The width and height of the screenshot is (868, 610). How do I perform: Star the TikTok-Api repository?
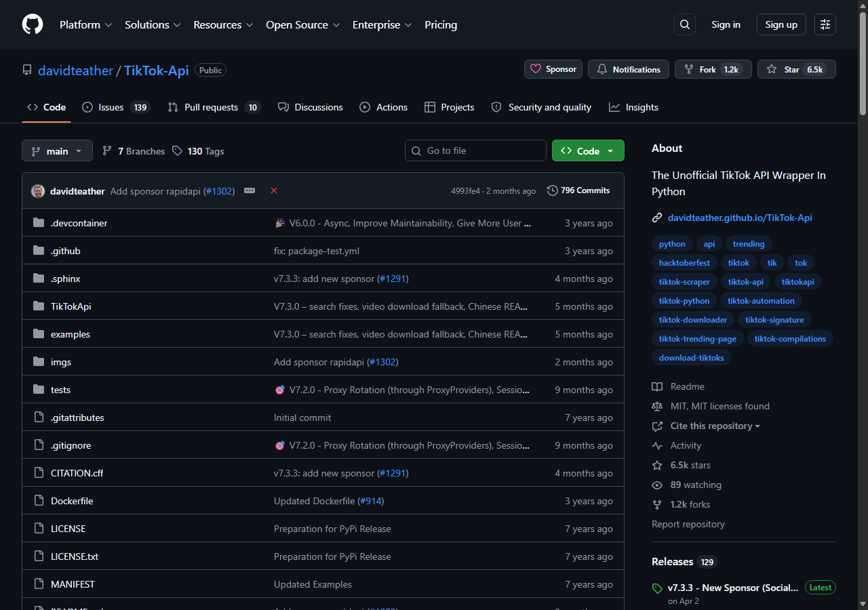click(797, 69)
